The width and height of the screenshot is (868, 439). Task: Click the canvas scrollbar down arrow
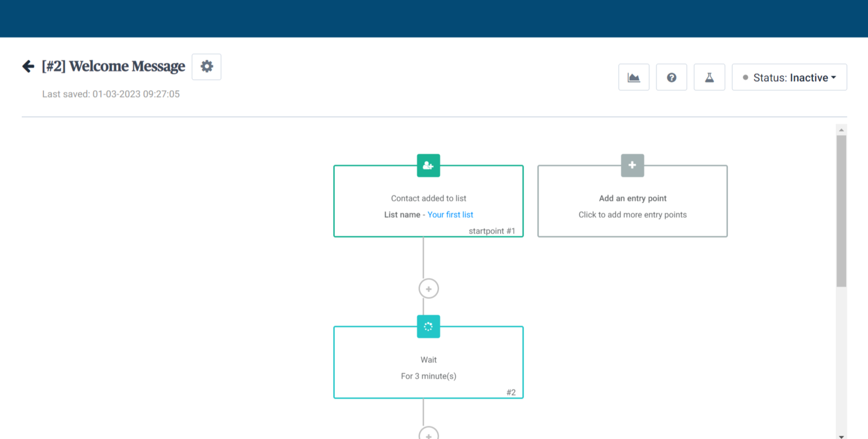tap(841, 435)
